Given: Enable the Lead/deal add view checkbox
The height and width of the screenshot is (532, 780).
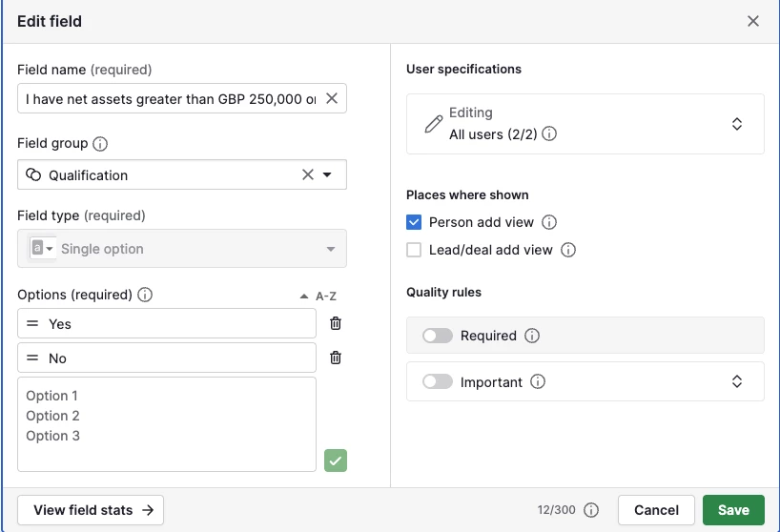Looking at the screenshot, I should [414, 250].
